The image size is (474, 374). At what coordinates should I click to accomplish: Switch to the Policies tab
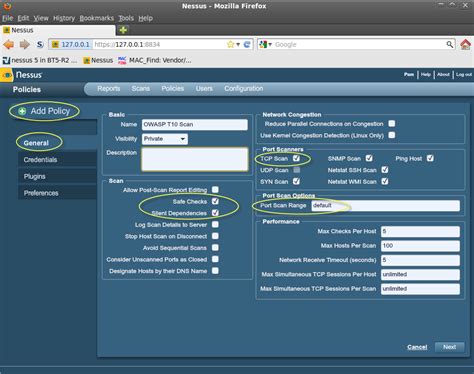click(x=173, y=89)
